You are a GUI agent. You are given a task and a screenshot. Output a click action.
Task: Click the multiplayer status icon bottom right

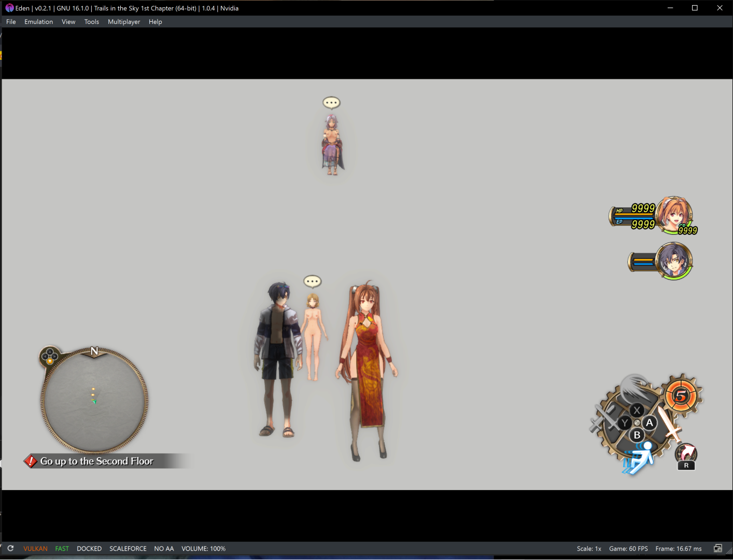point(718,549)
